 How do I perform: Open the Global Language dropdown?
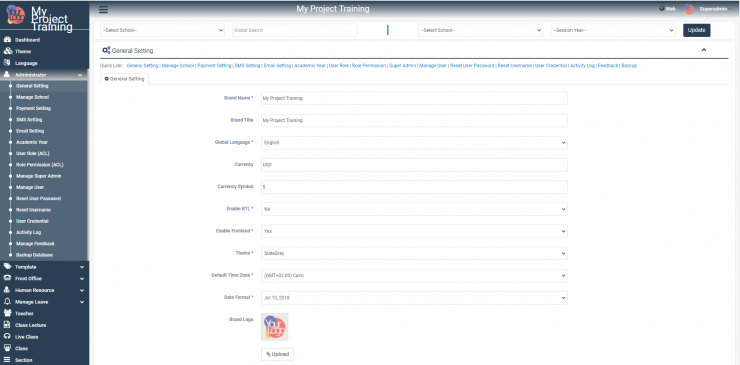pos(414,142)
